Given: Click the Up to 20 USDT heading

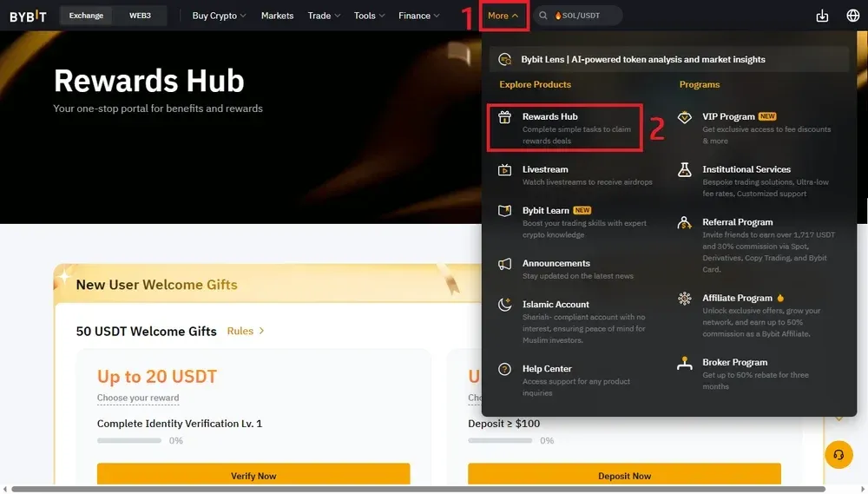Looking at the screenshot, I should point(156,377).
